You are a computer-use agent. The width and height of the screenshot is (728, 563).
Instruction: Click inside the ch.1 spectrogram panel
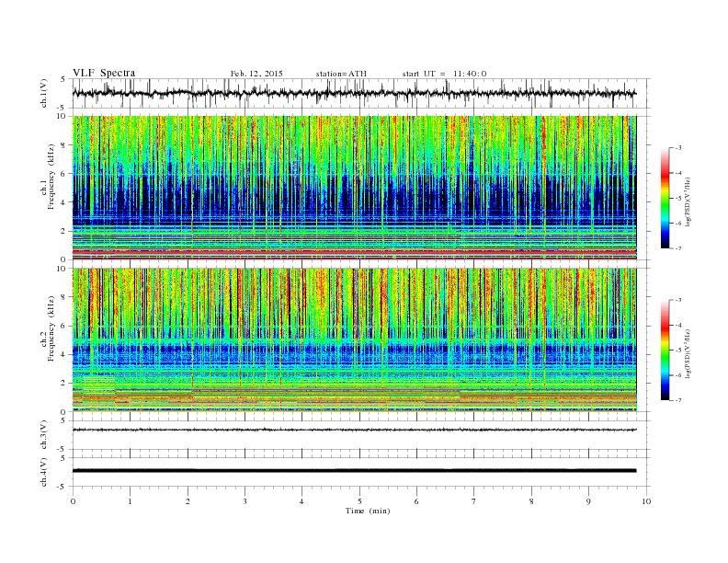(x=354, y=188)
